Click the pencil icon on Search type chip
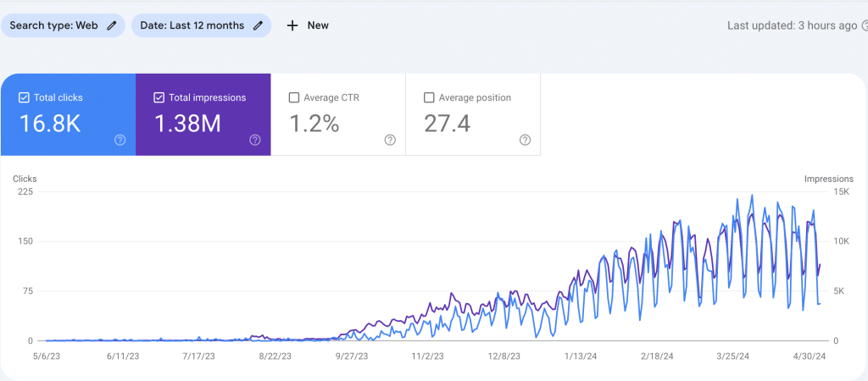The width and height of the screenshot is (868, 381). click(x=112, y=25)
